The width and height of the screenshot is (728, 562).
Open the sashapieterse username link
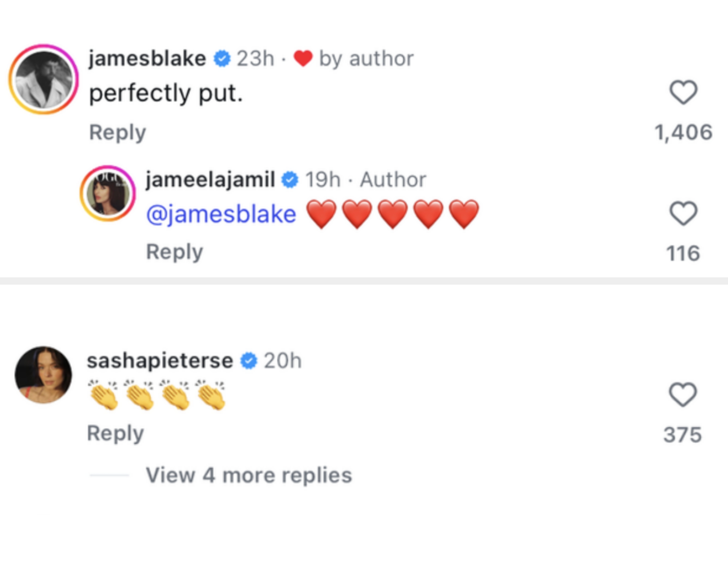click(160, 361)
